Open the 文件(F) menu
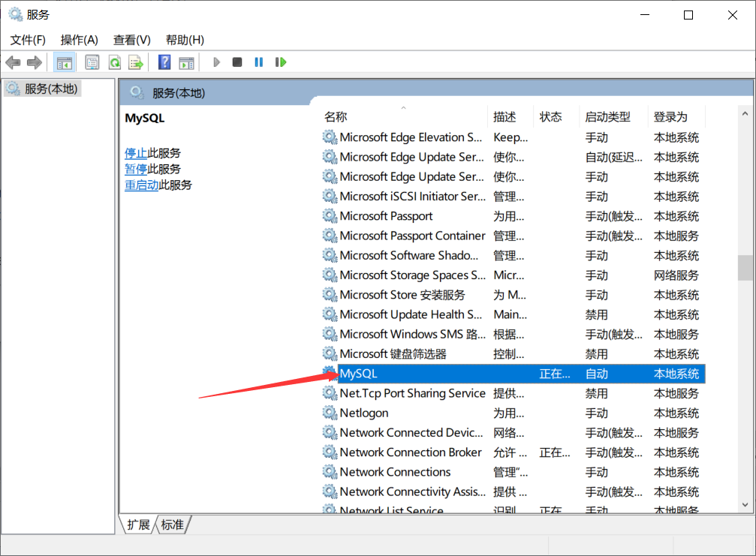 coord(28,40)
